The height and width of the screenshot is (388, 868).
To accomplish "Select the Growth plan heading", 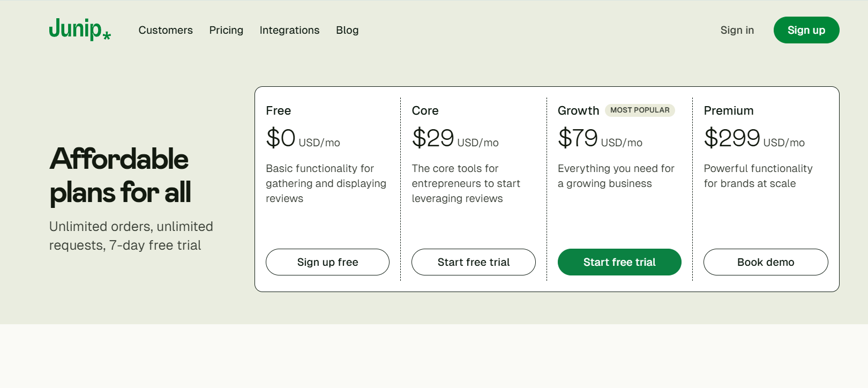I will pos(579,110).
